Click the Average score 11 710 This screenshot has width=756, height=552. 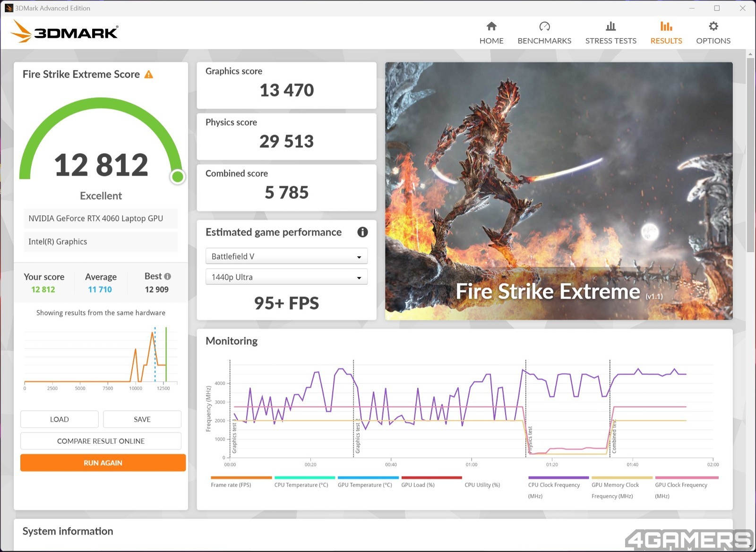point(100,289)
